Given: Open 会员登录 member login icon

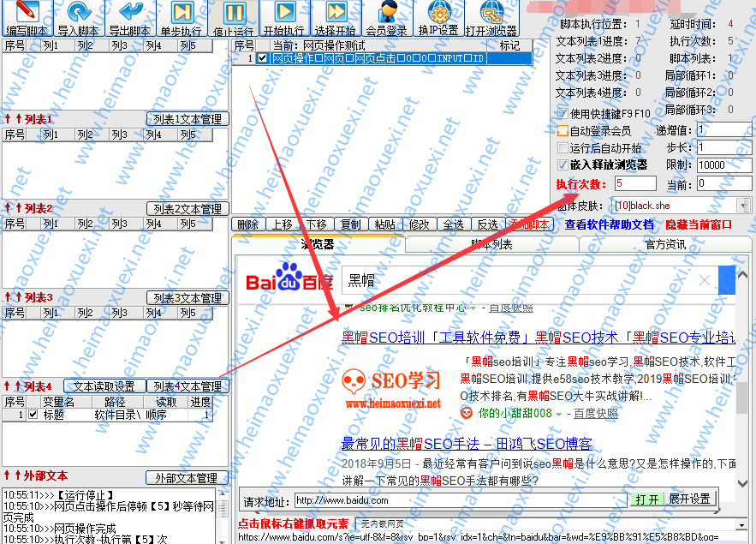Looking at the screenshot, I should [386, 13].
